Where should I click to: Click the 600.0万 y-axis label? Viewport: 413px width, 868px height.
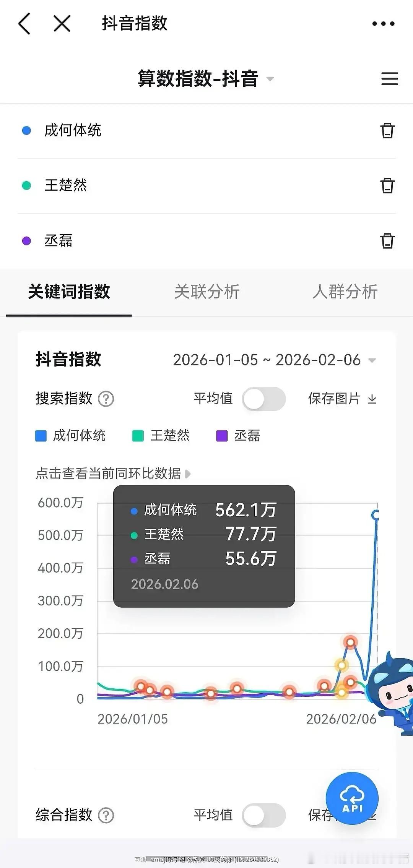point(60,503)
